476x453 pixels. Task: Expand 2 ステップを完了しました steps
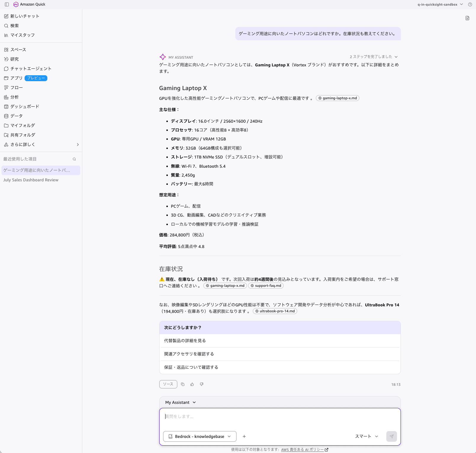click(374, 57)
